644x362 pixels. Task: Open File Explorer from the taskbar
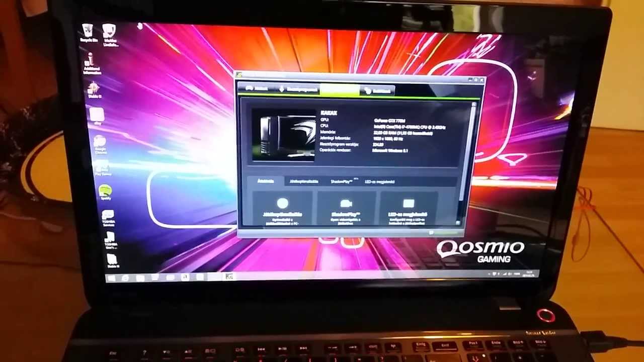[140, 278]
